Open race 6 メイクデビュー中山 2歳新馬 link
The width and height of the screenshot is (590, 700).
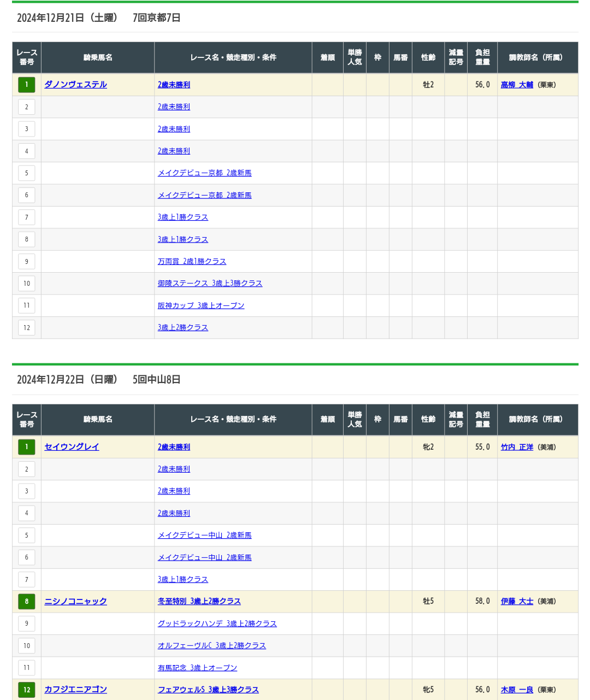click(204, 557)
